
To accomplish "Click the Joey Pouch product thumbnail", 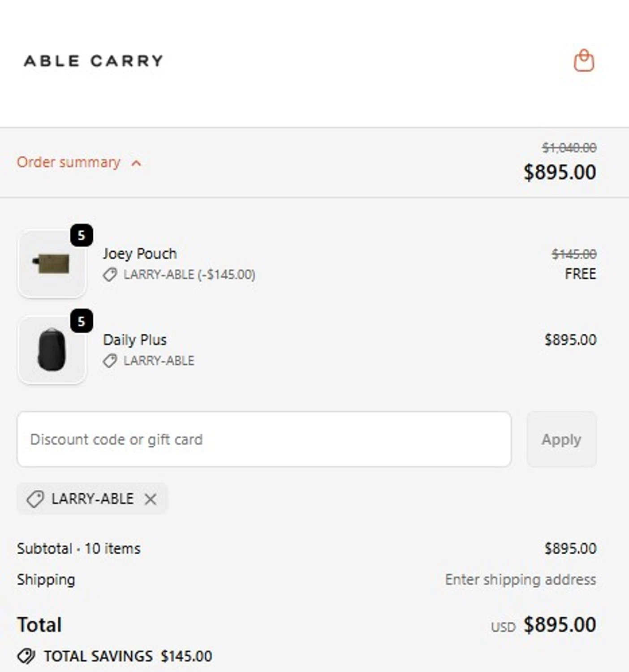I will click(52, 264).
